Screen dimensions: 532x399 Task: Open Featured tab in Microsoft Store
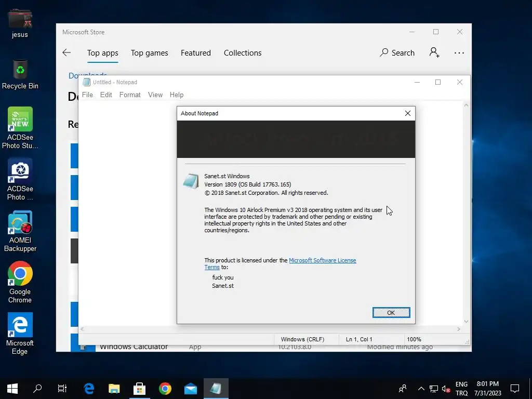coord(195,53)
